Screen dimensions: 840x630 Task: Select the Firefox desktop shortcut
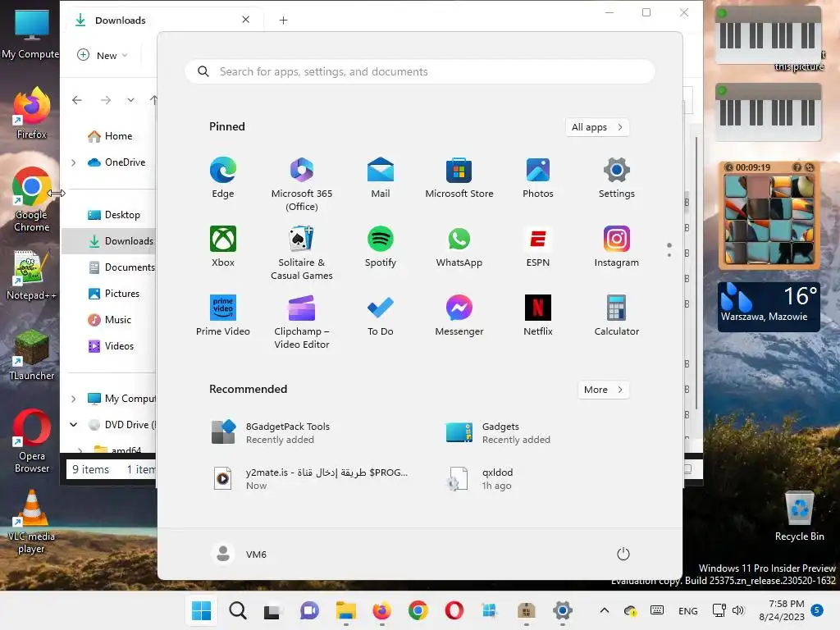(32, 112)
